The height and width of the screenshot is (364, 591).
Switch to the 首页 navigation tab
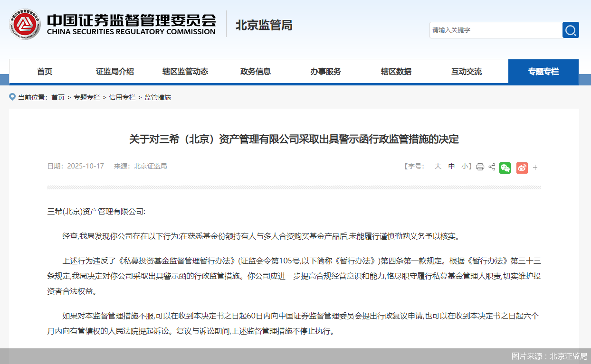click(44, 71)
